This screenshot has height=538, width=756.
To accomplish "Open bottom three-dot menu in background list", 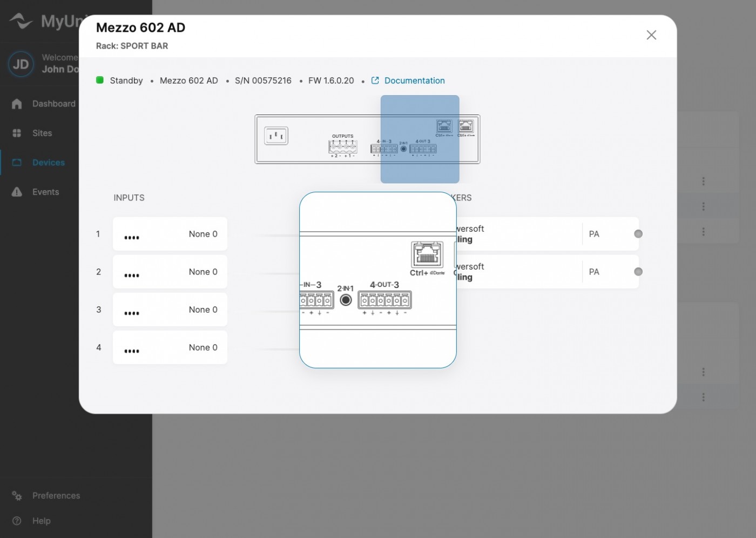I will pos(703,397).
